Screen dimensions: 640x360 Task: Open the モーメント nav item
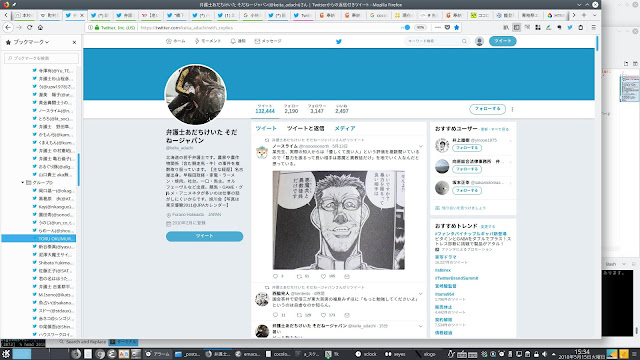coord(208,41)
